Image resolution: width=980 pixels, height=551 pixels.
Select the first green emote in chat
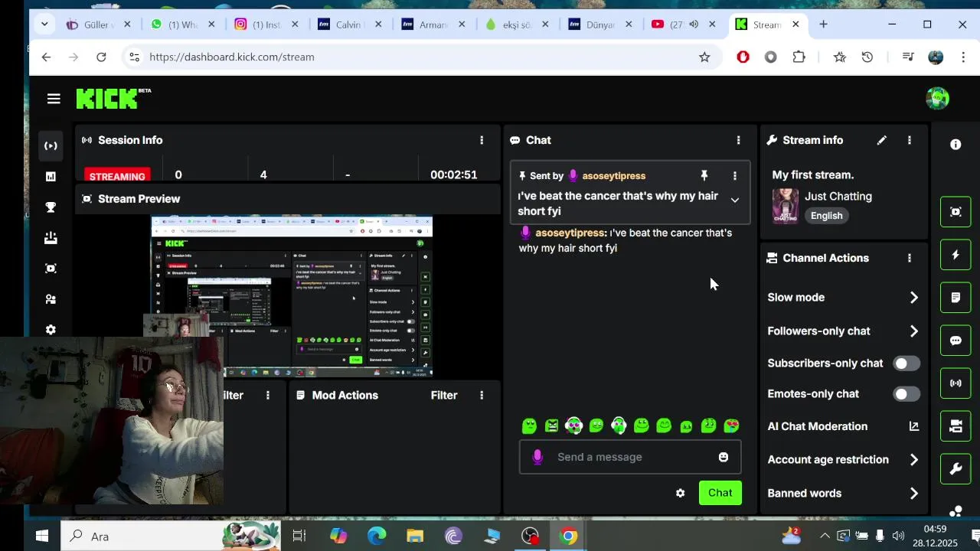[x=529, y=425]
